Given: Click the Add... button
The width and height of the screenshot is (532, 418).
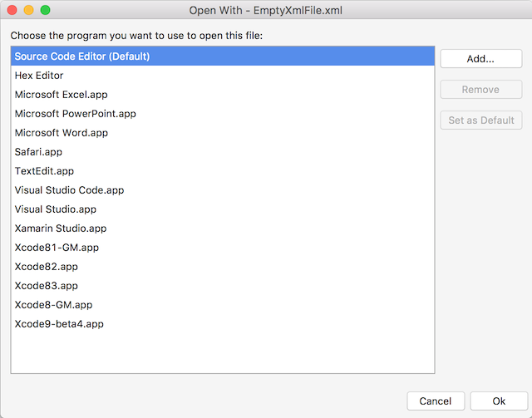Looking at the screenshot, I should [x=480, y=59].
